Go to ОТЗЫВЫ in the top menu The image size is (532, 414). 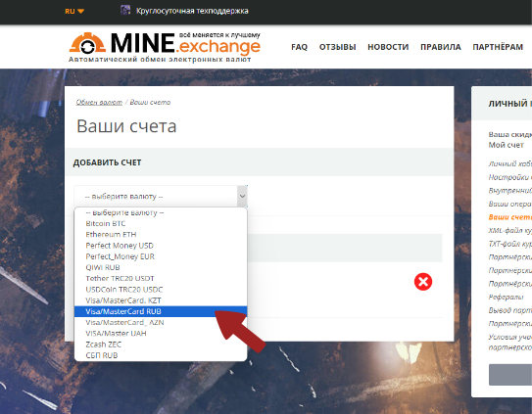(338, 47)
